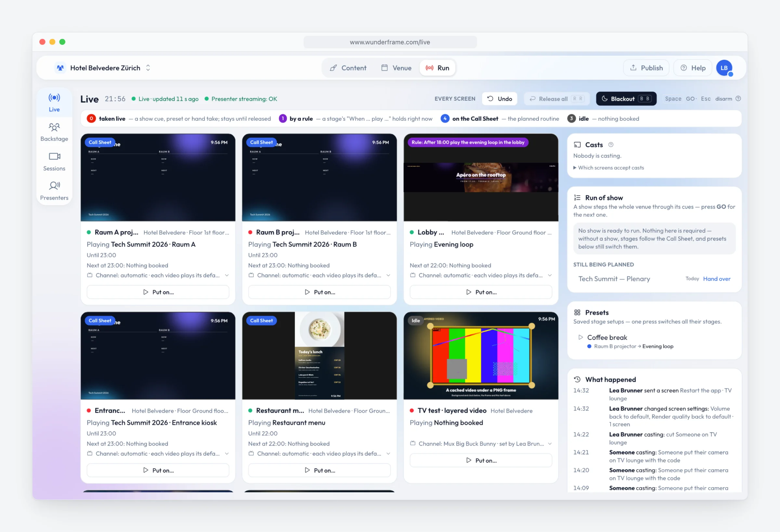Expand the Restaurant menu channel chevron
780x532 pixels.
tap(388, 453)
